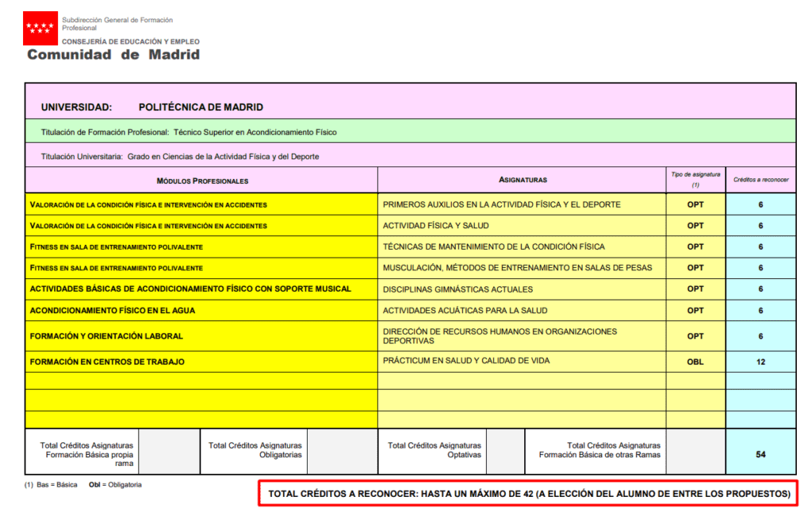The height and width of the screenshot is (516, 812).
Task: Click "OPT" in the Disciplinas Gimnásticas row
Action: [695, 289]
